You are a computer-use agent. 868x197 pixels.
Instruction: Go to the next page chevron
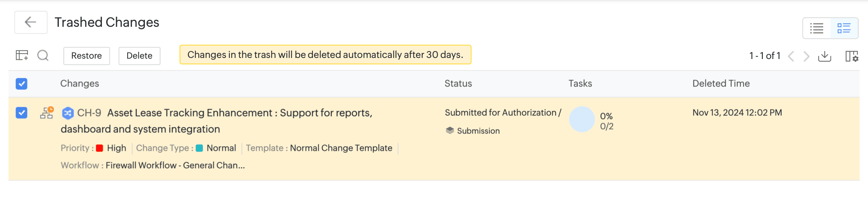(806, 56)
